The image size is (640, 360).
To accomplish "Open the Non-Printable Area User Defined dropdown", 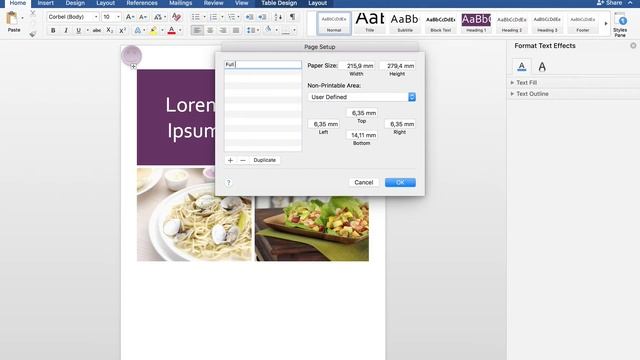I will [x=362, y=97].
